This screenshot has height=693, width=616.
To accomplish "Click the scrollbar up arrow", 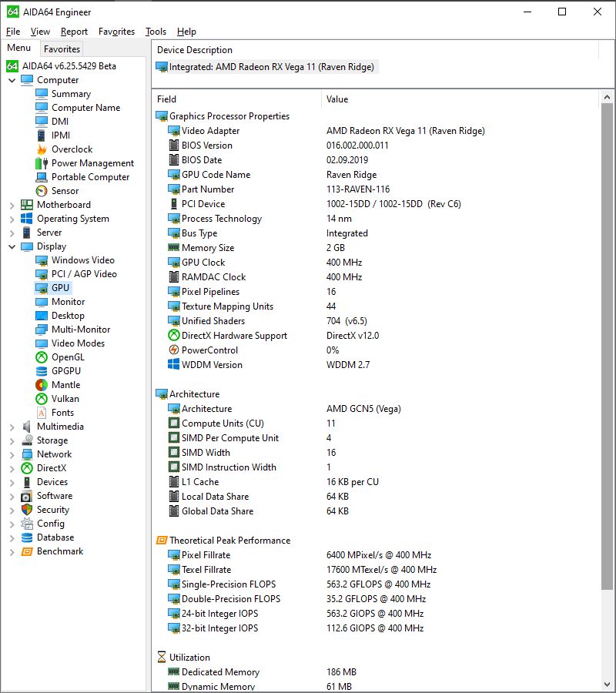I will (x=608, y=97).
